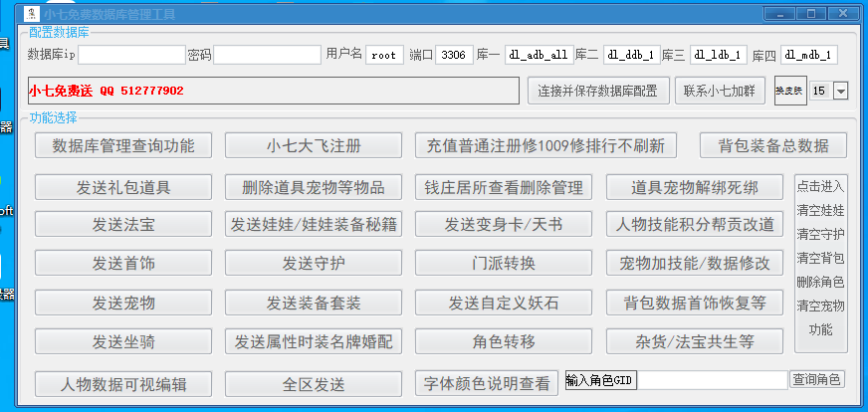Open 发送变身卡/天书 function
Image resolution: width=868 pixels, height=412 pixels.
tap(504, 225)
